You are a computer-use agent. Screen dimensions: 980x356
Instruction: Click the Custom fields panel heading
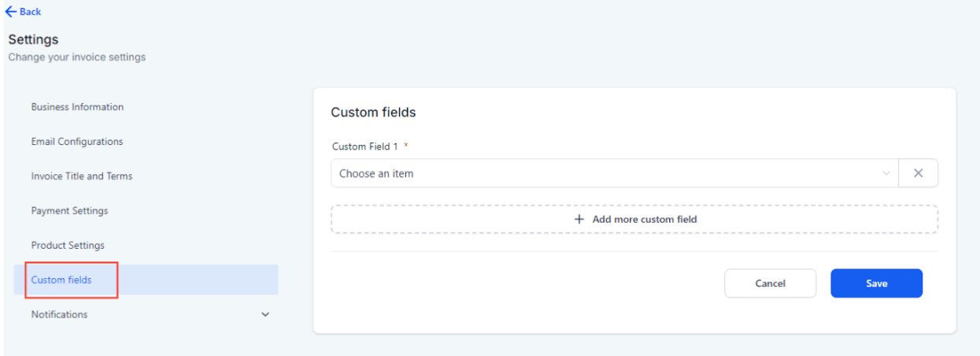[x=373, y=113]
